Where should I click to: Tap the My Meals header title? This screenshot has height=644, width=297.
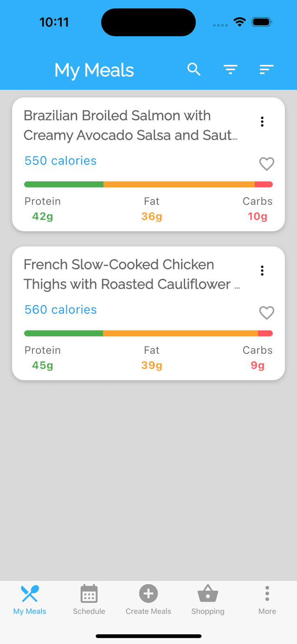coord(94,71)
